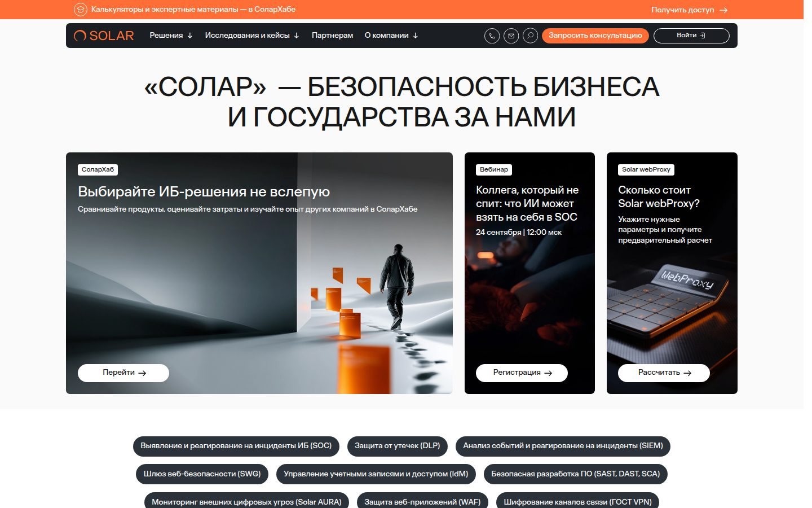Click the webinar date 24 сентября text
812x508 pixels.
click(519, 232)
